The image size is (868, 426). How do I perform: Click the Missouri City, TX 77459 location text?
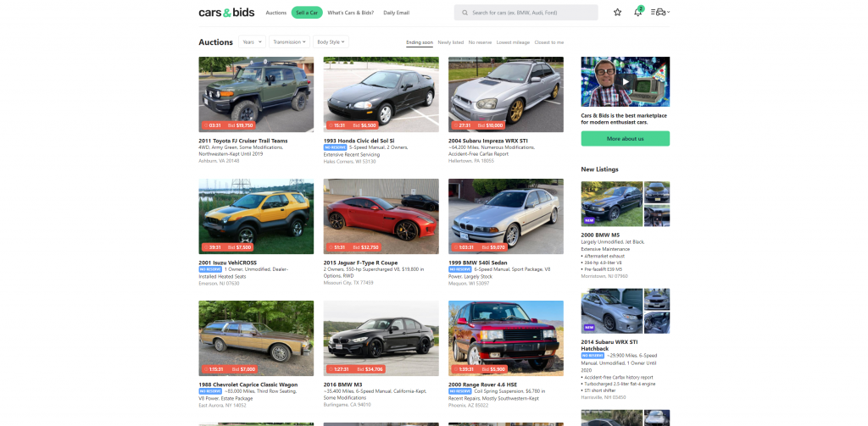[348, 283]
